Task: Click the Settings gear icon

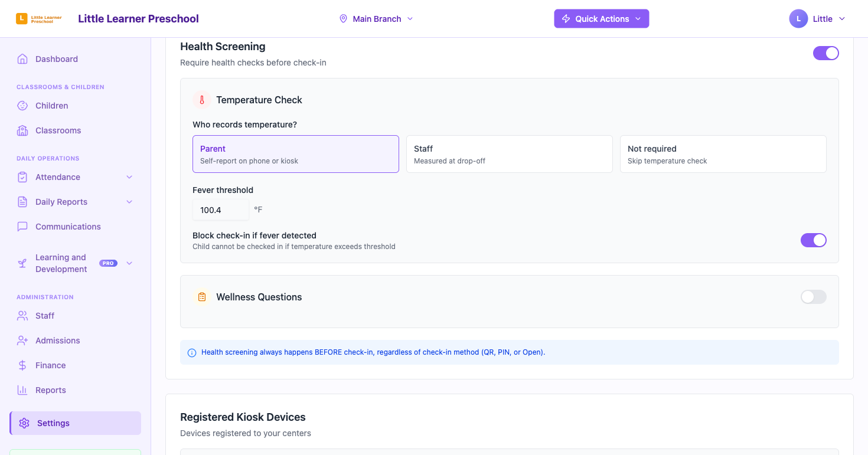Action: pyautogui.click(x=24, y=423)
